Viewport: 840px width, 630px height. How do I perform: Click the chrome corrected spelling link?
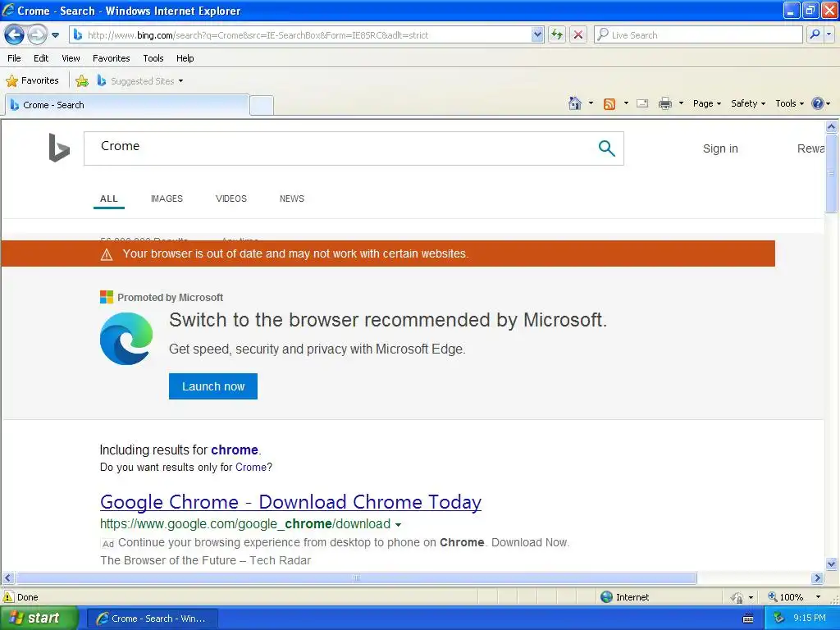(x=234, y=450)
